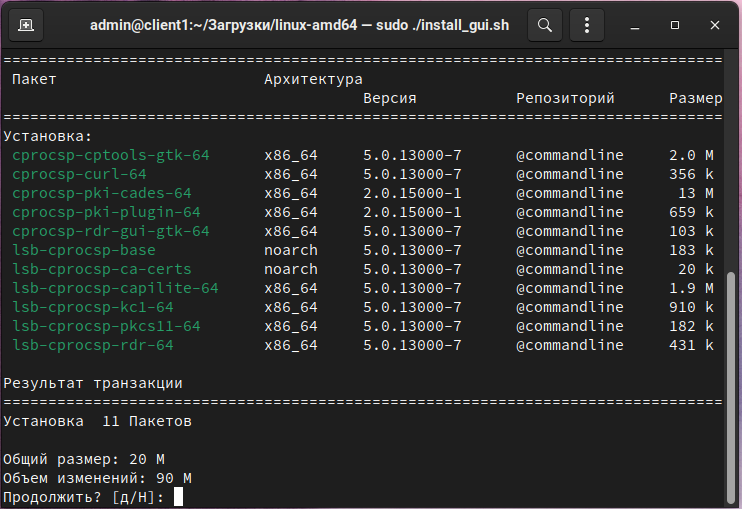Click package name lsb-cprocsp-rdr-64
Image resolution: width=742 pixels, height=509 pixels.
93,345
